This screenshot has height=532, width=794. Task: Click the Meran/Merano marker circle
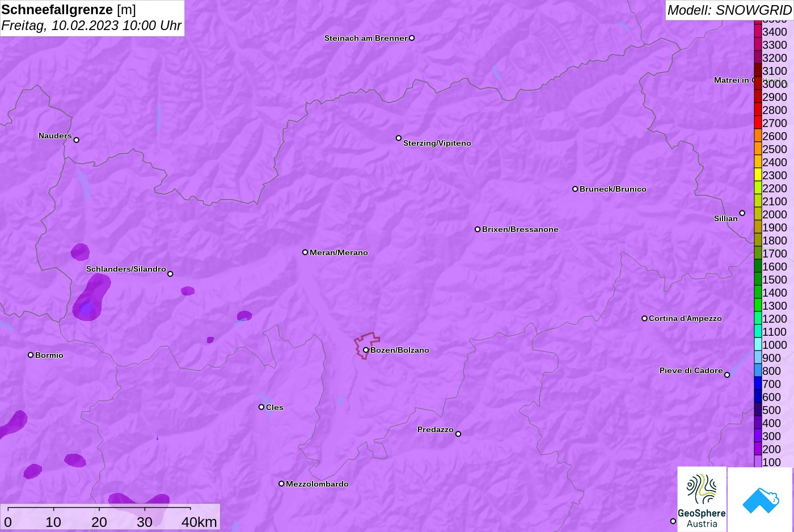[305, 252]
